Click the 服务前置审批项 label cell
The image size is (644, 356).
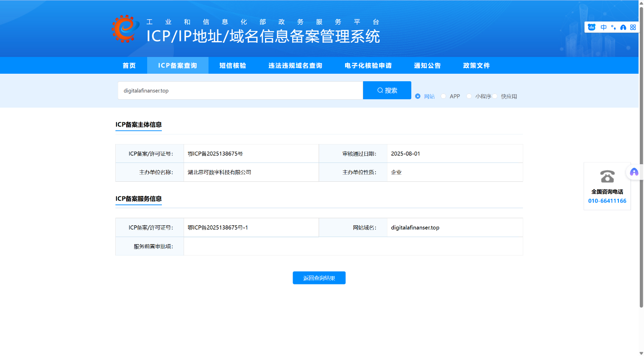(x=150, y=246)
